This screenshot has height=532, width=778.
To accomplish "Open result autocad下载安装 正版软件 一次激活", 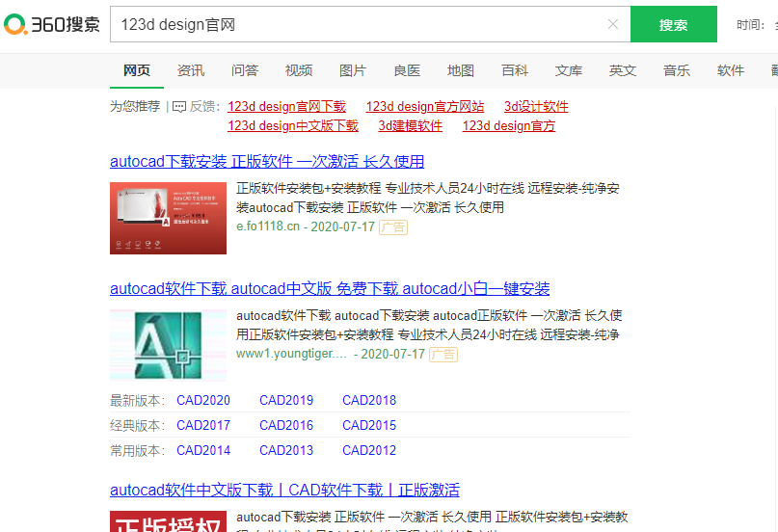I will [267, 161].
